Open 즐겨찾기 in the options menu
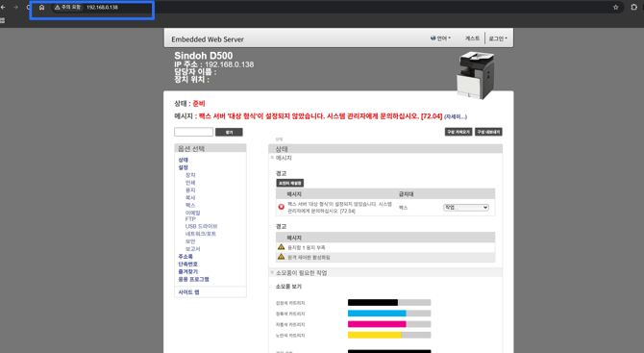Viewport: 644px width, 353px height. [x=188, y=271]
